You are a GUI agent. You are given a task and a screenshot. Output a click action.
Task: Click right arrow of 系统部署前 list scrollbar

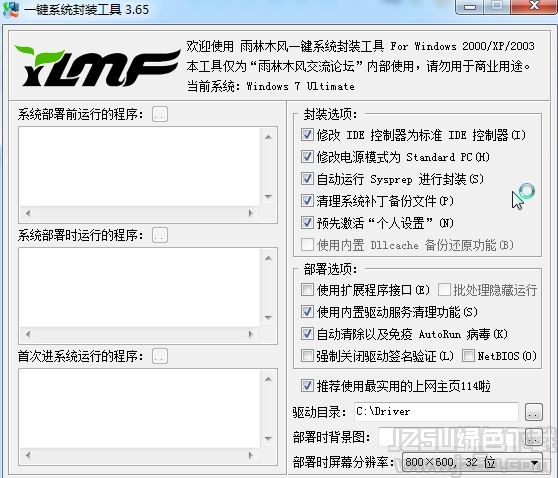(251, 213)
